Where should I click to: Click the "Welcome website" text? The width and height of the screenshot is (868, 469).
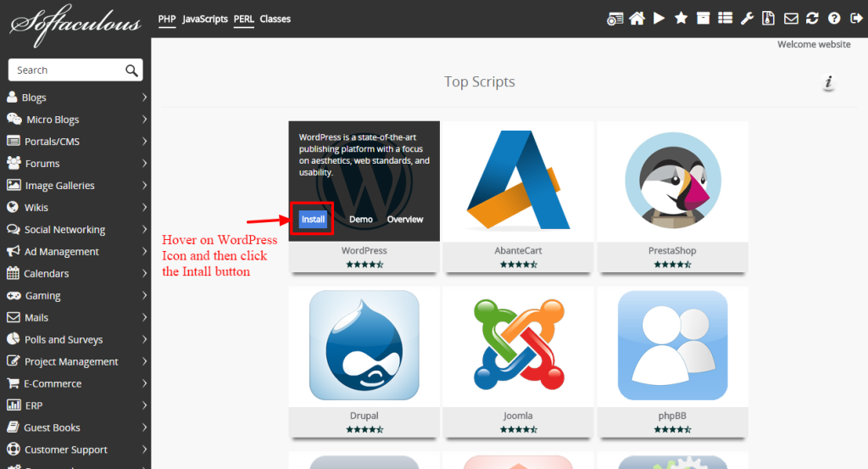pos(814,44)
